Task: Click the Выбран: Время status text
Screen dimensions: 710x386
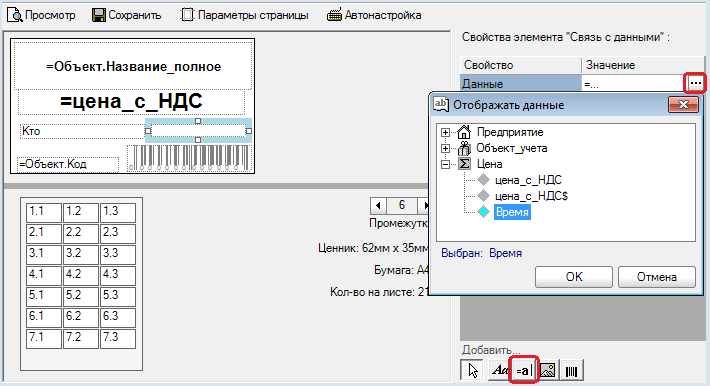Action: 481,253
